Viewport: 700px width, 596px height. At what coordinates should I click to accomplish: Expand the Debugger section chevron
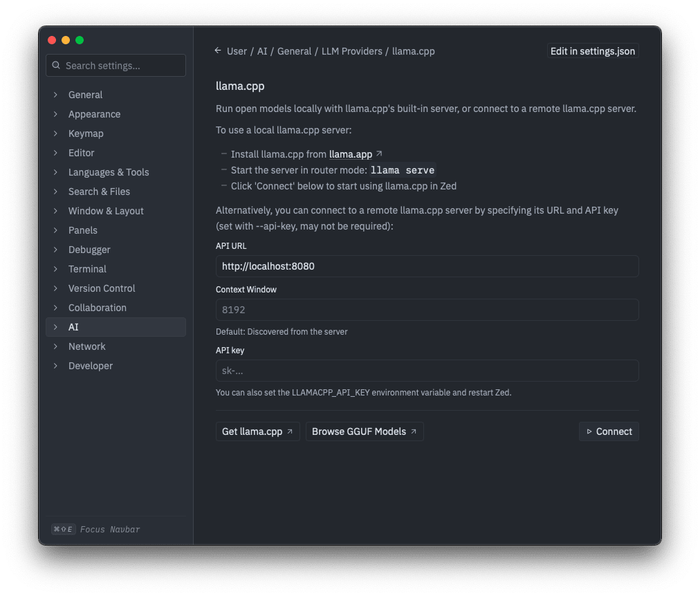pyautogui.click(x=55, y=250)
